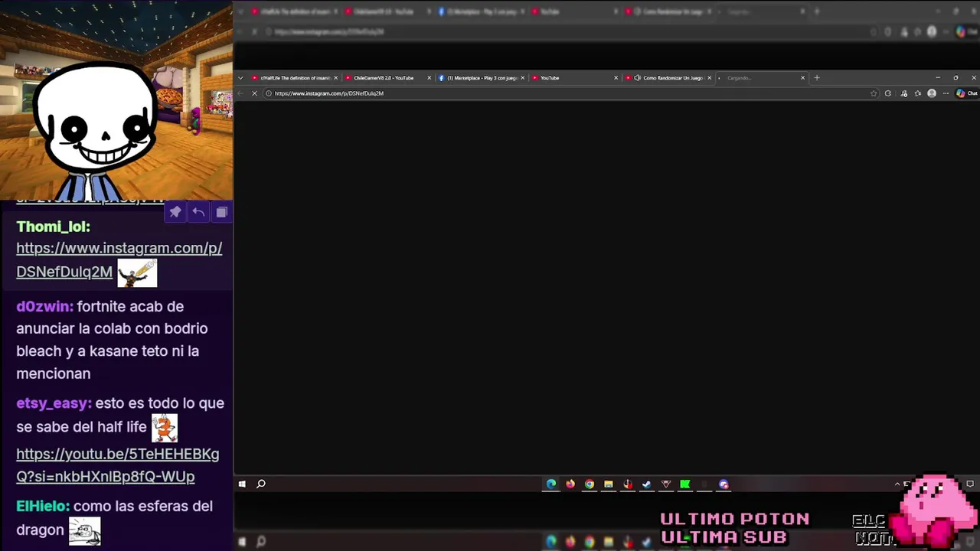Click the ElHielo username in chat
The height and width of the screenshot is (551, 980).
(43, 506)
